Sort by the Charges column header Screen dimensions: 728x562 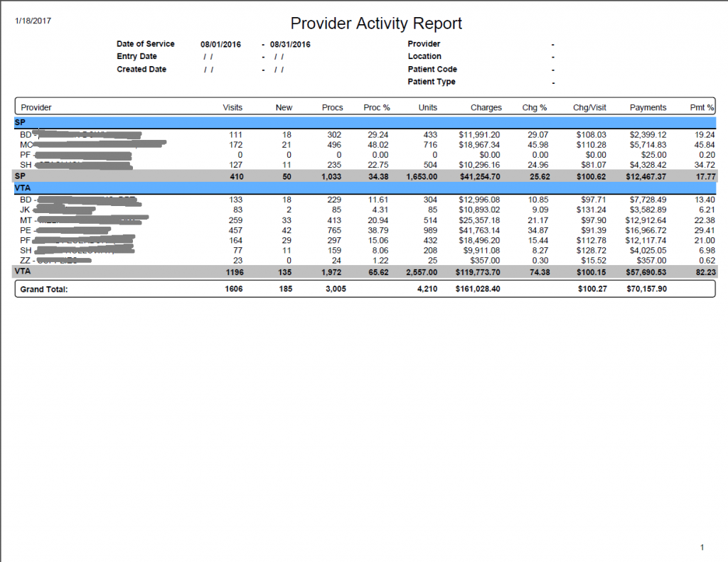point(485,107)
